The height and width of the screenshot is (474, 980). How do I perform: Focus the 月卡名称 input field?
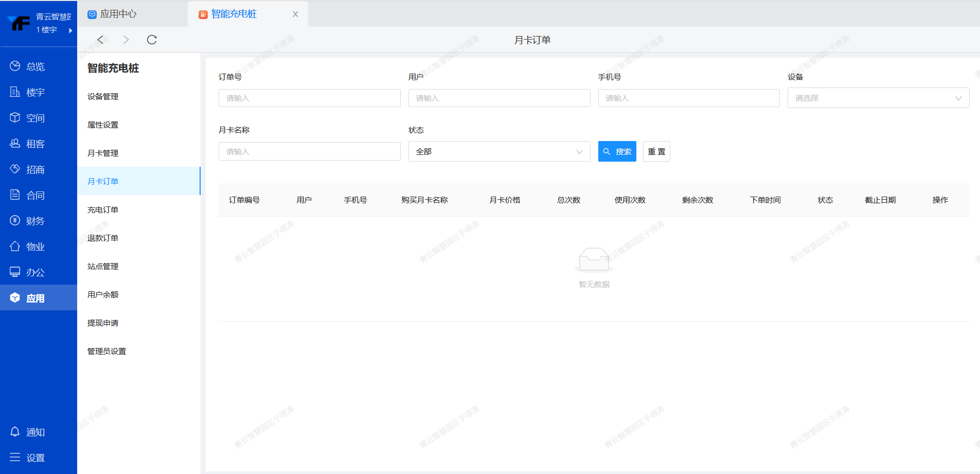tap(309, 151)
